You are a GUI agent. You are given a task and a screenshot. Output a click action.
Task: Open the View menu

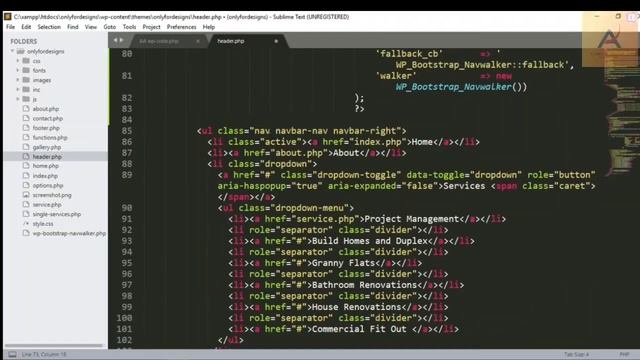(x=91, y=27)
